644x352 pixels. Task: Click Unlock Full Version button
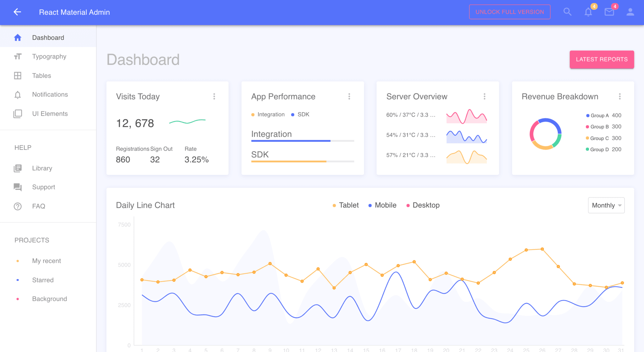click(x=509, y=12)
